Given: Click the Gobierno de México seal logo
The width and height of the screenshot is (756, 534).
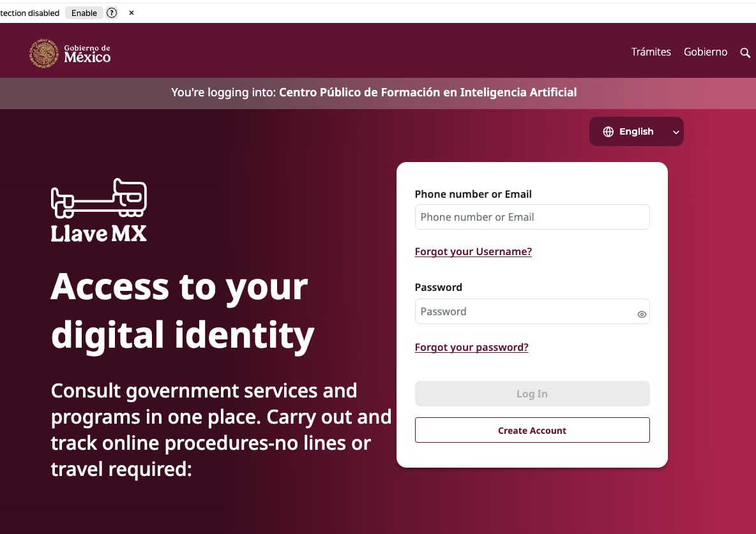Looking at the screenshot, I should [44, 53].
